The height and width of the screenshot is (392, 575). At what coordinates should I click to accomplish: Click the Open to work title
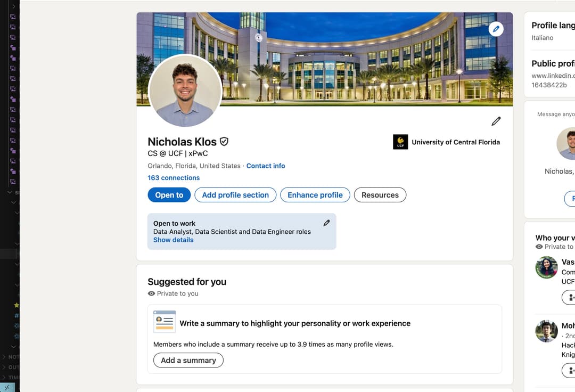[174, 223]
